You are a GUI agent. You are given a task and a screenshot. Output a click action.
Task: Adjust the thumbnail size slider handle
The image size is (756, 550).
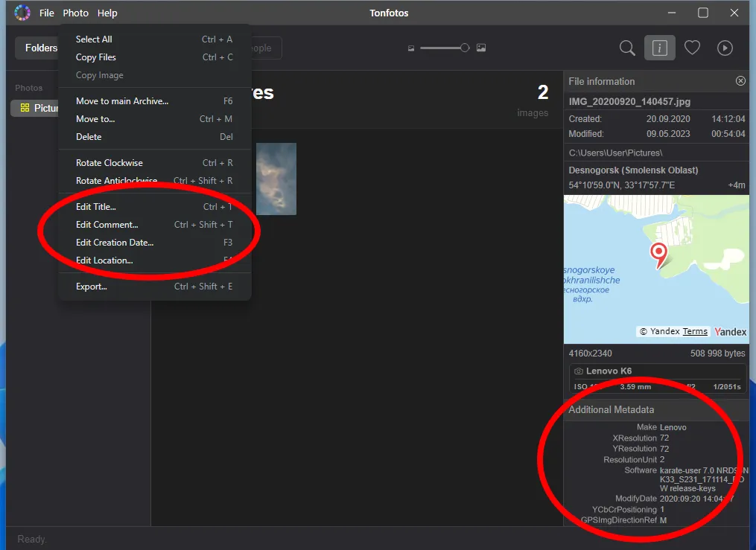464,48
